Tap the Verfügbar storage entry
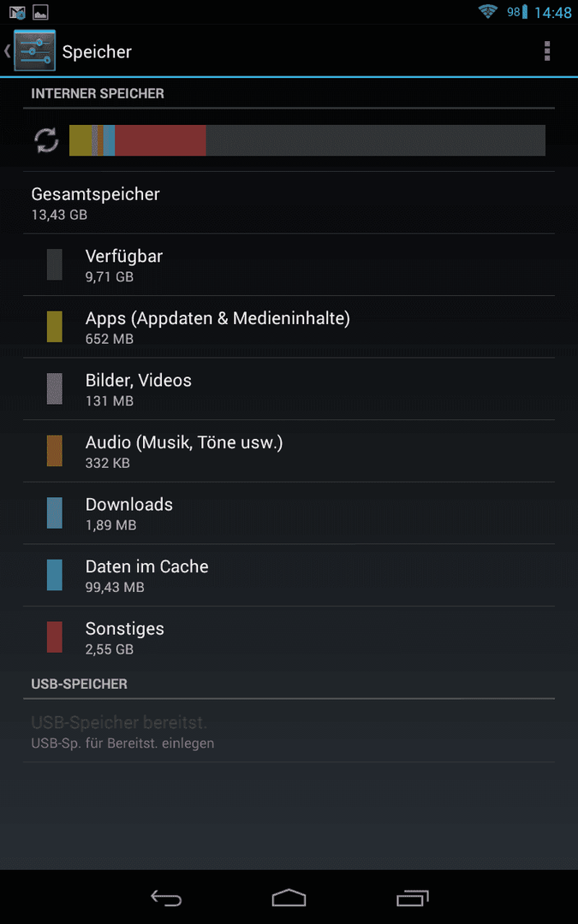578x924 pixels. 289,265
